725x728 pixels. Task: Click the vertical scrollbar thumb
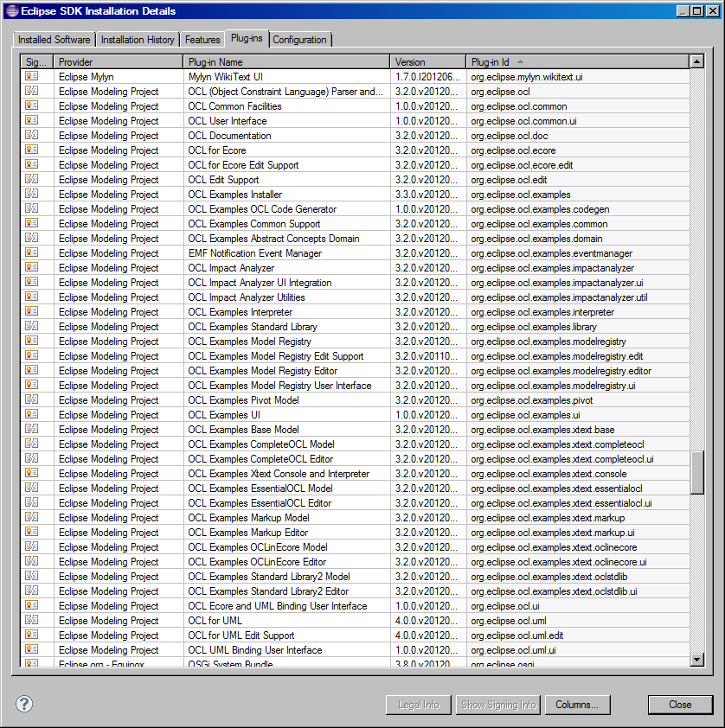696,472
